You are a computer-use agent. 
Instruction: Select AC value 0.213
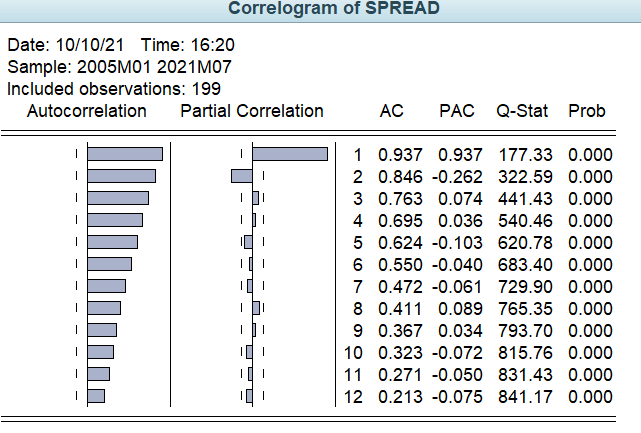click(400, 397)
